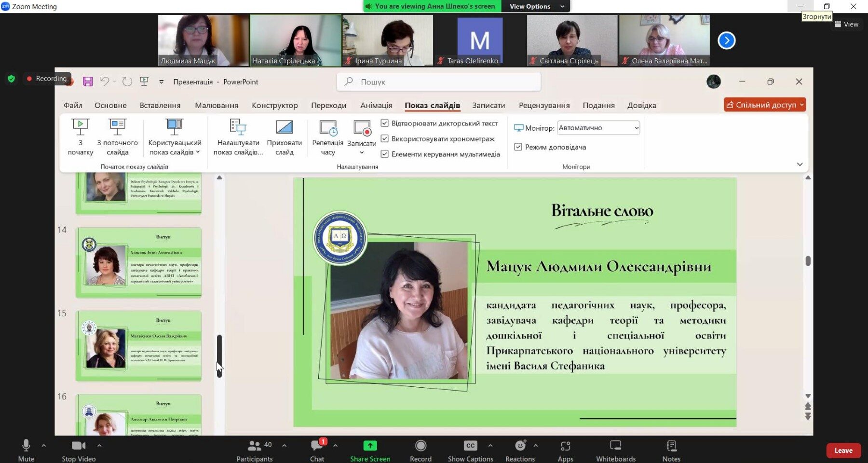Click the Save icon in PowerPoint toolbar
Viewport: 868px width, 463px height.
coord(87,82)
